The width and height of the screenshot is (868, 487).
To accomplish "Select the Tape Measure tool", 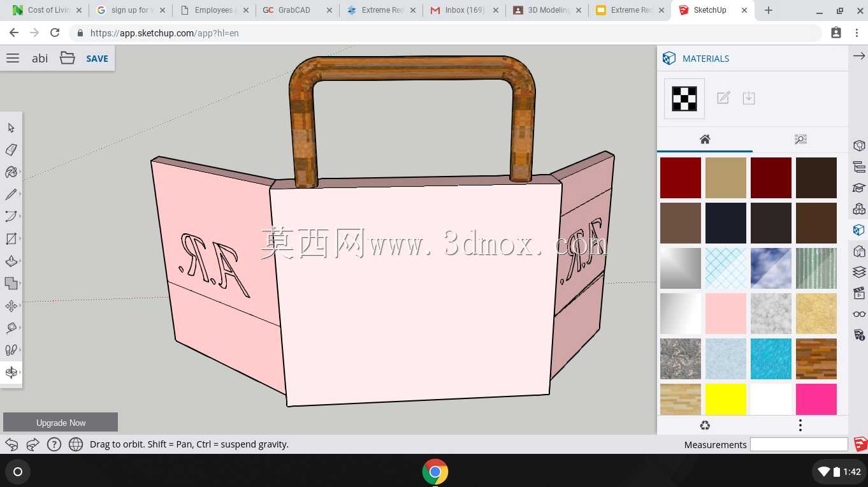I will tap(11, 328).
